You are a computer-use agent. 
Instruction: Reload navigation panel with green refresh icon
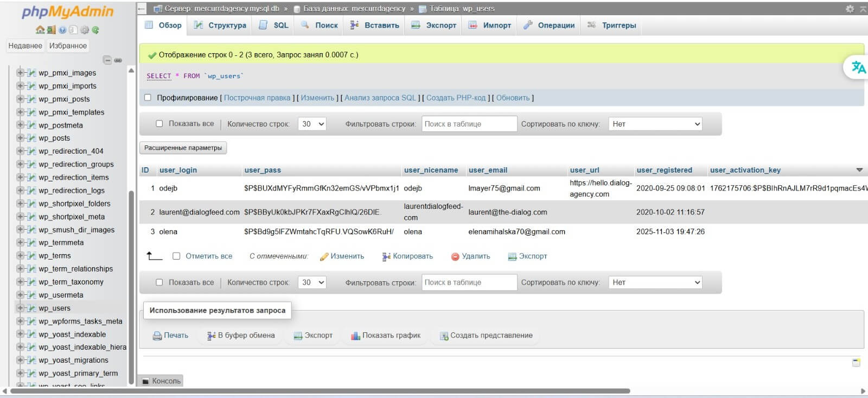coord(95,30)
